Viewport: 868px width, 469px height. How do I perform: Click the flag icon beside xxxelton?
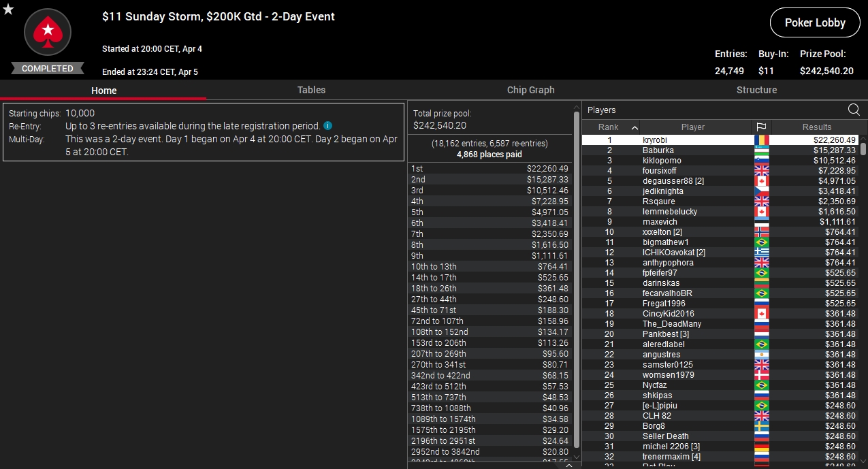[761, 232]
